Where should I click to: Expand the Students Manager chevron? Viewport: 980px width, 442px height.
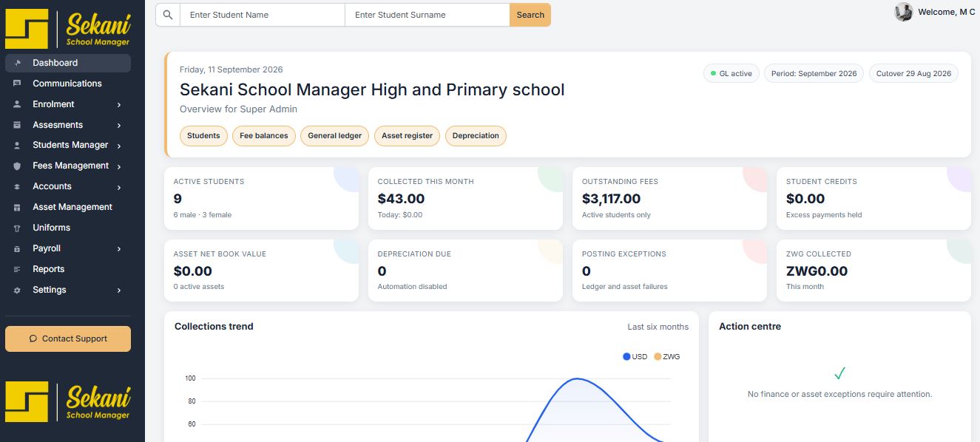[x=119, y=146]
